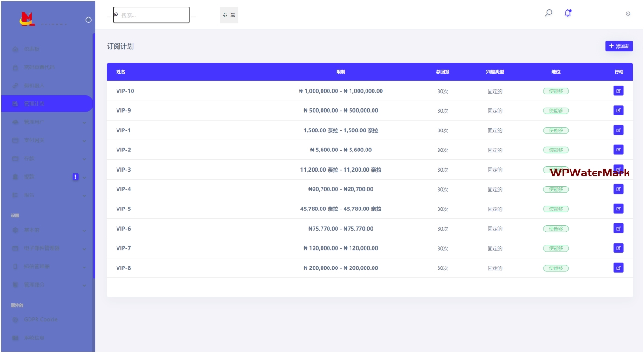Click the 使能够 status badge for VIP-6
This screenshot has width=644, height=353.
click(556, 229)
